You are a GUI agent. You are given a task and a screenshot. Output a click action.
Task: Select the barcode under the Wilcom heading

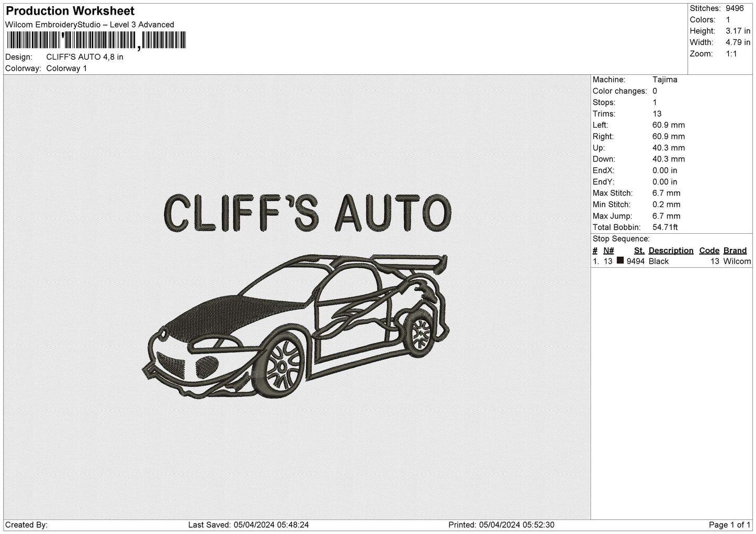[96, 40]
